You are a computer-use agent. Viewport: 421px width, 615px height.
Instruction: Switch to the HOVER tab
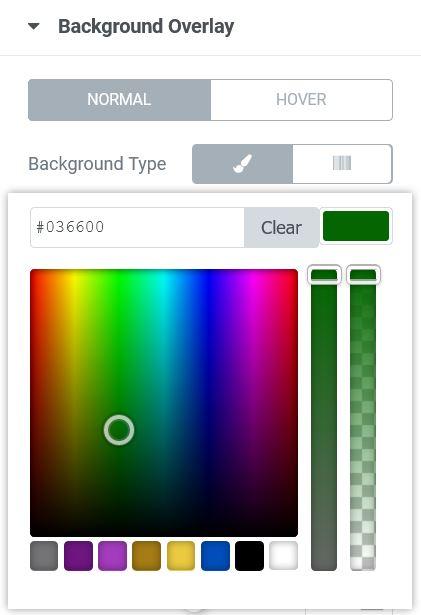[x=301, y=100]
